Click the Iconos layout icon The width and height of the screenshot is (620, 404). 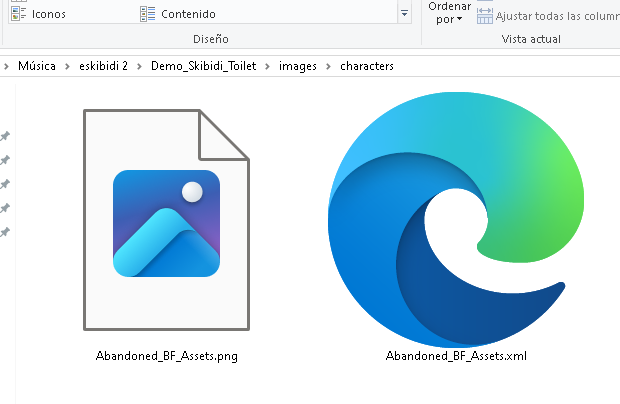[19, 14]
